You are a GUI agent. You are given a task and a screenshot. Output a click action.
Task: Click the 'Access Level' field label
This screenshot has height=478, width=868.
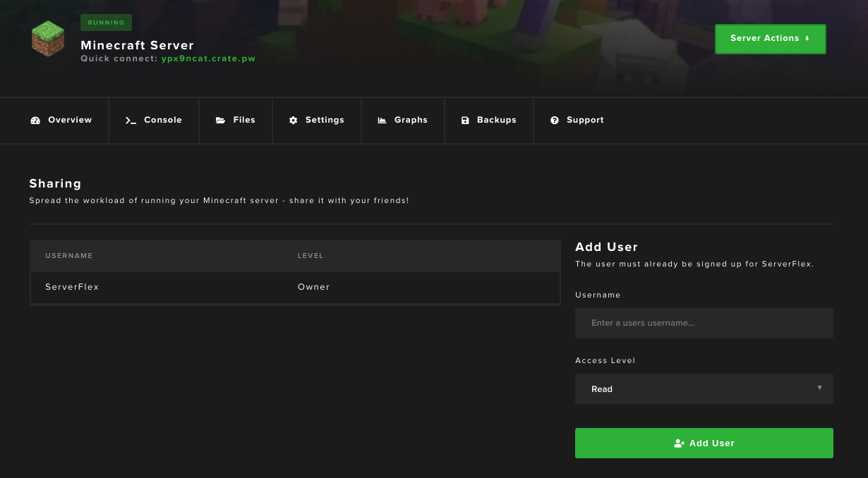pyautogui.click(x=605, y=360)
